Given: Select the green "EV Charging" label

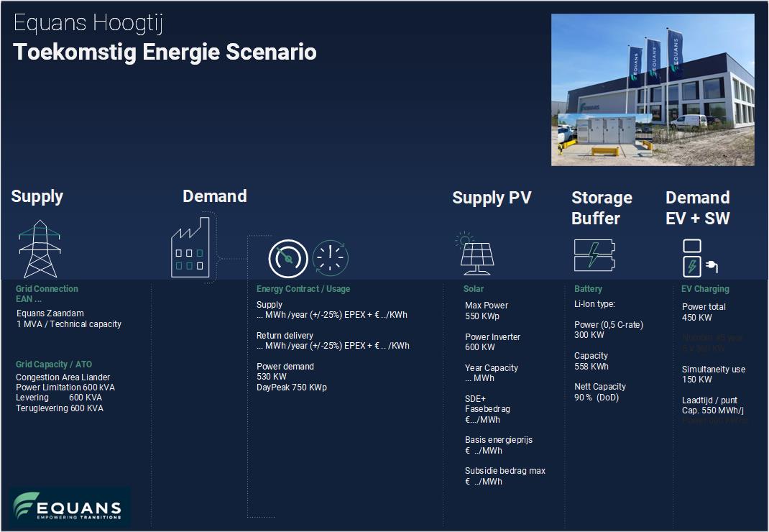Looking at the screenshot, I should coord(705,289).
